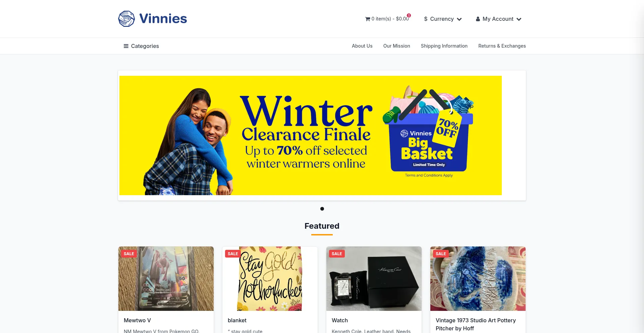
Task: Click the SALE badge on the Watch
Action: pos(337,254)
